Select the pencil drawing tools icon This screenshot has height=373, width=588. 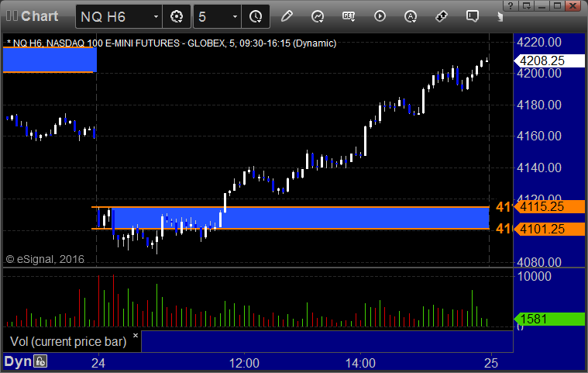pyautogui.click(x=287, y=16)
